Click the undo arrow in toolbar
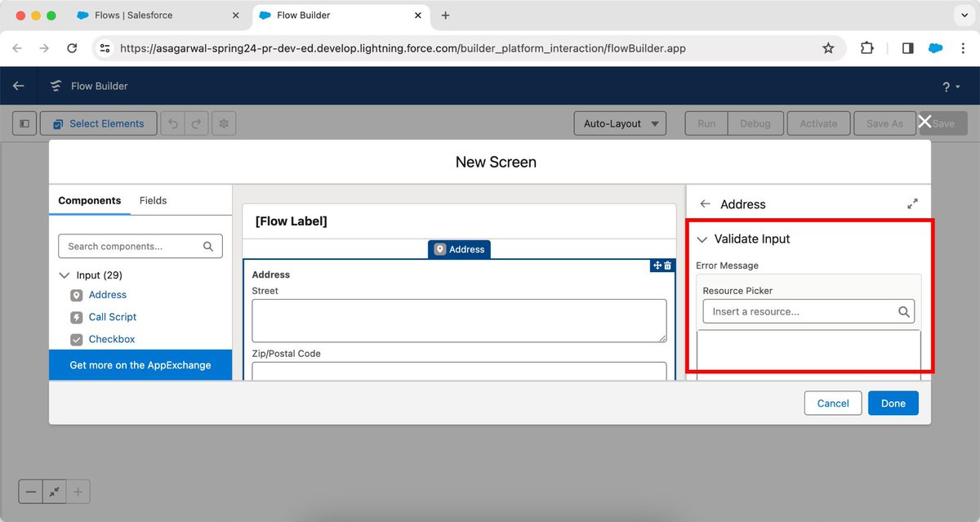The image size is (980, 522). click(x=172, y=123)
